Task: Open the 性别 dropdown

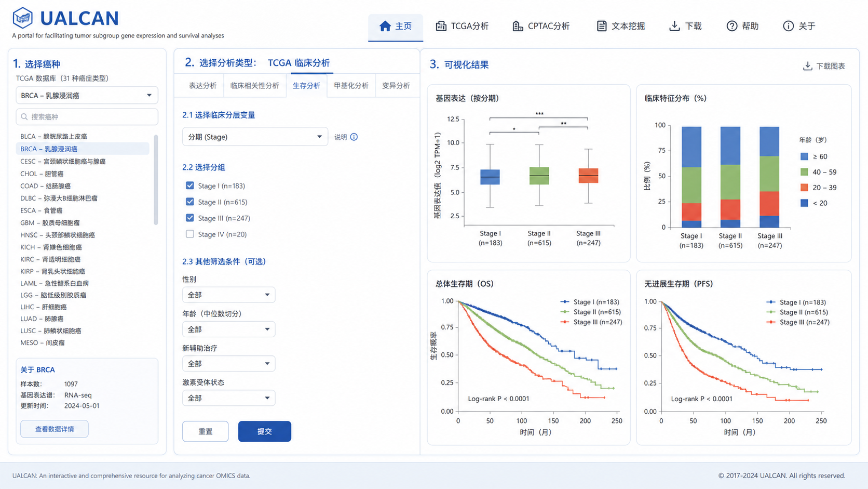Action: point(228,295)
